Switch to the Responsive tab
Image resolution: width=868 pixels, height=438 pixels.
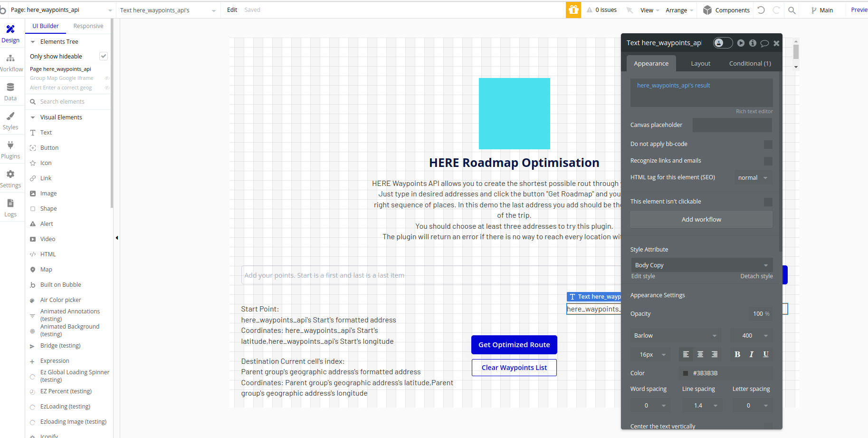(x=88, y=26)
